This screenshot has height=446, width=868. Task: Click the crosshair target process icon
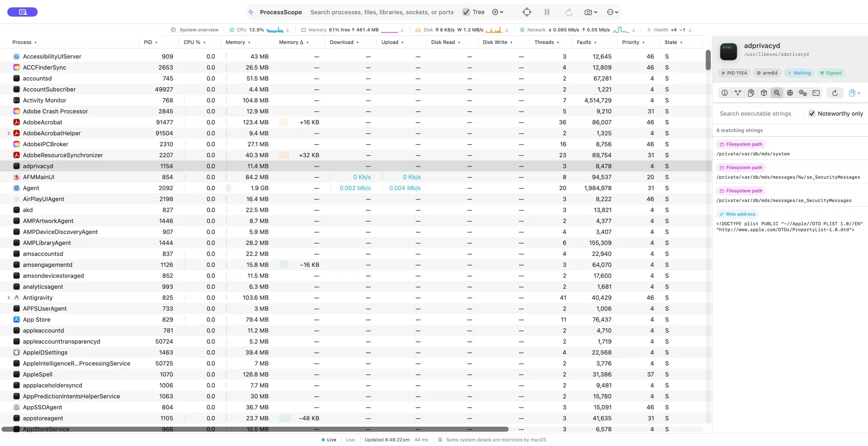click(527, 12)
